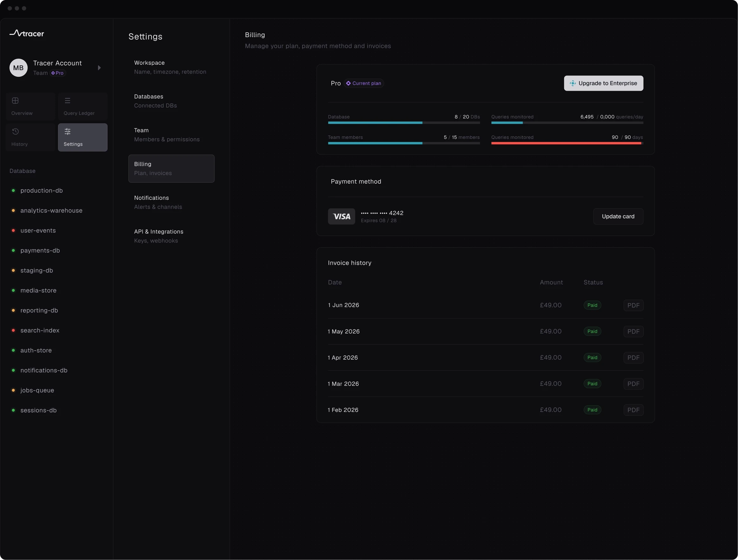Download PDF for 1 Feb 2026 invoice

pyautogui.click(x=633, y=410)
